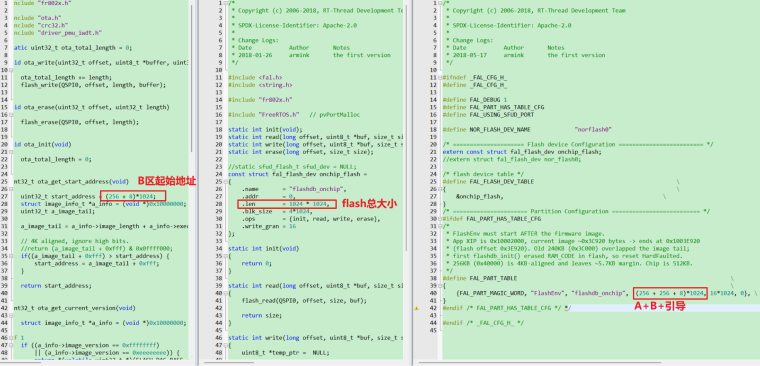Image resolution: width=760 pixels, height=366 pixels.
Task: Collapse the FlashEnv comment block fold marker
Action: [440, 226]
